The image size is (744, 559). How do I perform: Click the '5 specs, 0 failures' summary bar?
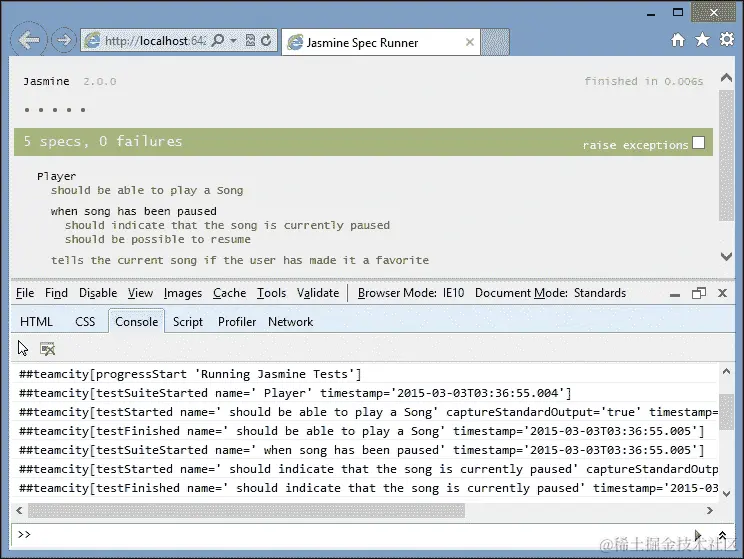coord(363,142)
